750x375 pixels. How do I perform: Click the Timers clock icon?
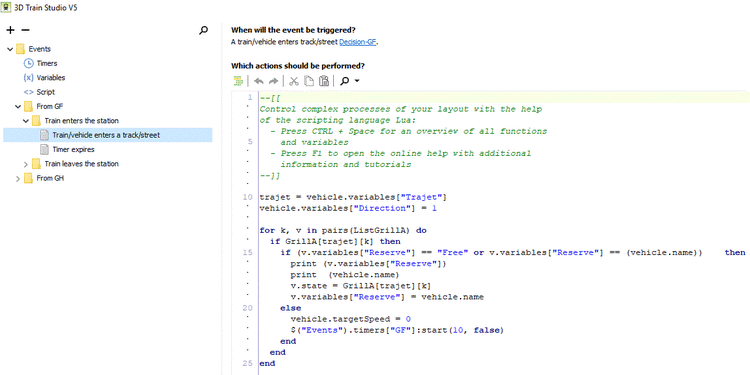coord(28,63)
